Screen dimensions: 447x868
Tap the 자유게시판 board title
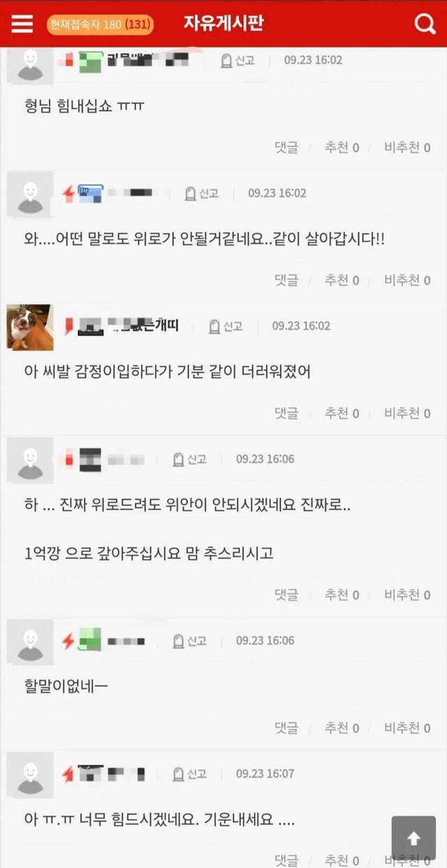[x=223, y=24]
